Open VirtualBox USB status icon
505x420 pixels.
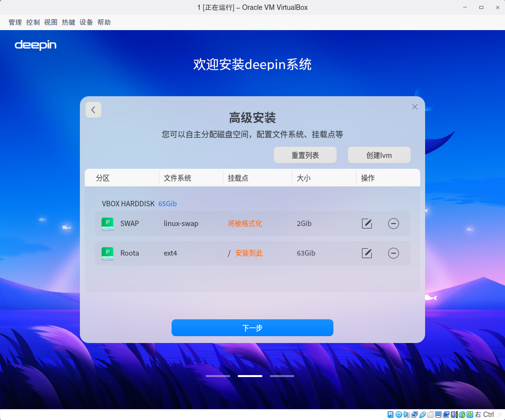click(x=423, y=415)
